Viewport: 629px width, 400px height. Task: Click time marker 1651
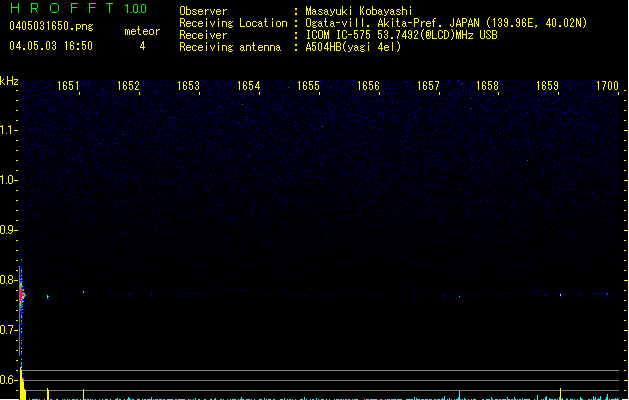pyautogui.click(x=68, y=86)
